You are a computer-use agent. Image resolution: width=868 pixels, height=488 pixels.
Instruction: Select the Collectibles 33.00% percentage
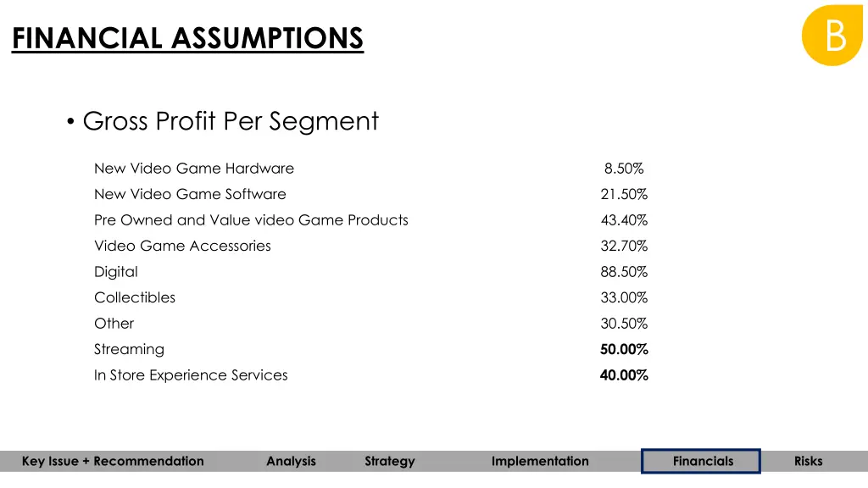[624, 297]
